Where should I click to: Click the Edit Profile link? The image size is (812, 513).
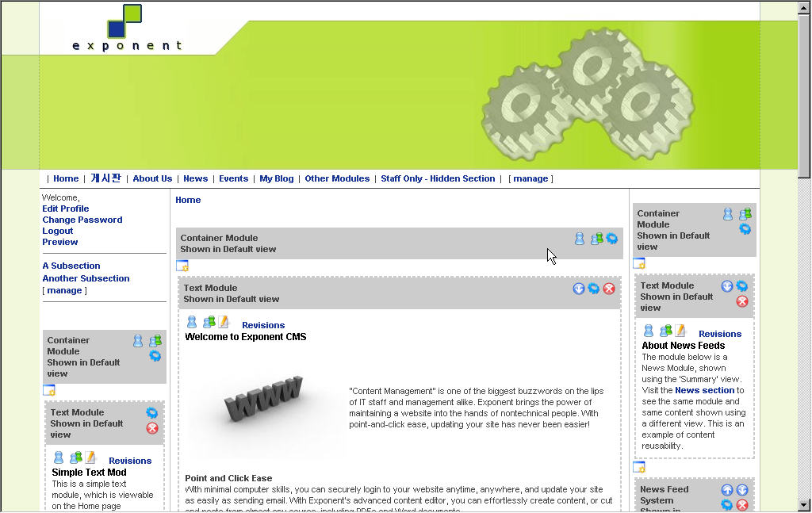point(66,209)
